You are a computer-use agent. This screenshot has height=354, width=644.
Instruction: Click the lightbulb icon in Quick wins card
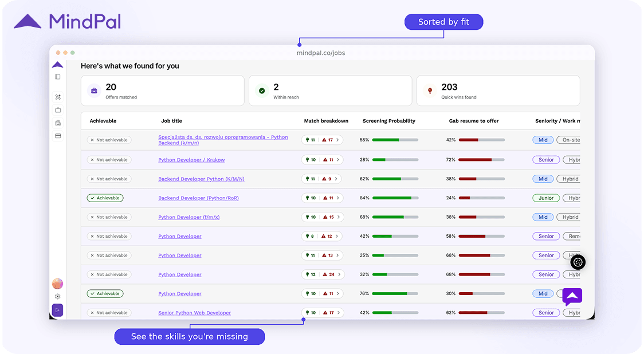430,91
